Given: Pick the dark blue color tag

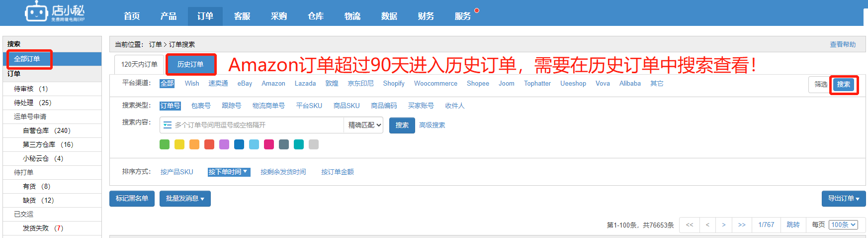Looking at the screenshot, I should (x=239, y=144).
